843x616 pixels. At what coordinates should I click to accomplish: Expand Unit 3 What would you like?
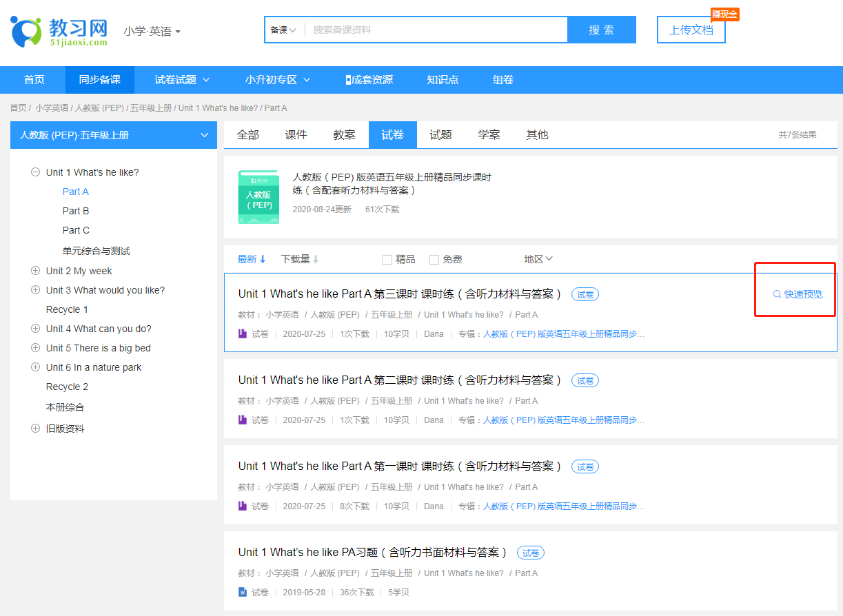point(35,290)
